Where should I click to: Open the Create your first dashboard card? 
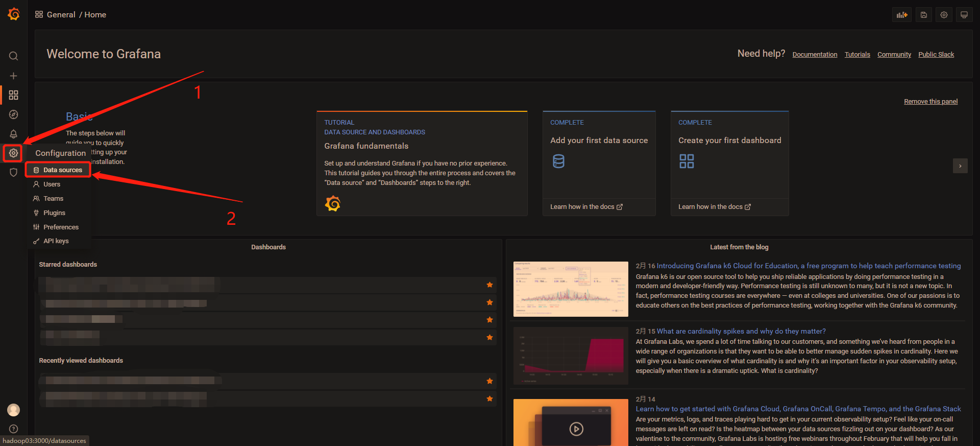pyautogui.click(x=730, y=163)
